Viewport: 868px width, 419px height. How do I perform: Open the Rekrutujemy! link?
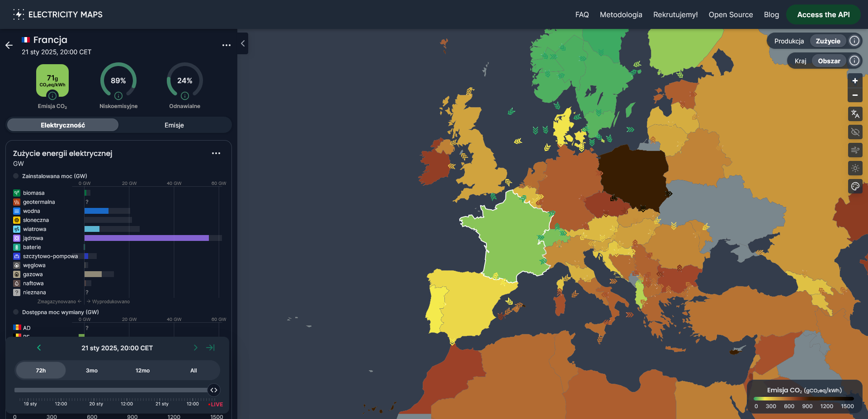(x=675, y=14)
